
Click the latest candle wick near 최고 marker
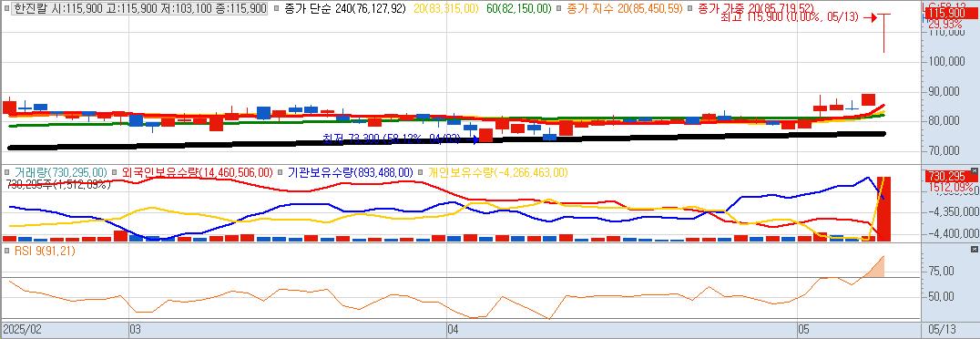point(884,34)
